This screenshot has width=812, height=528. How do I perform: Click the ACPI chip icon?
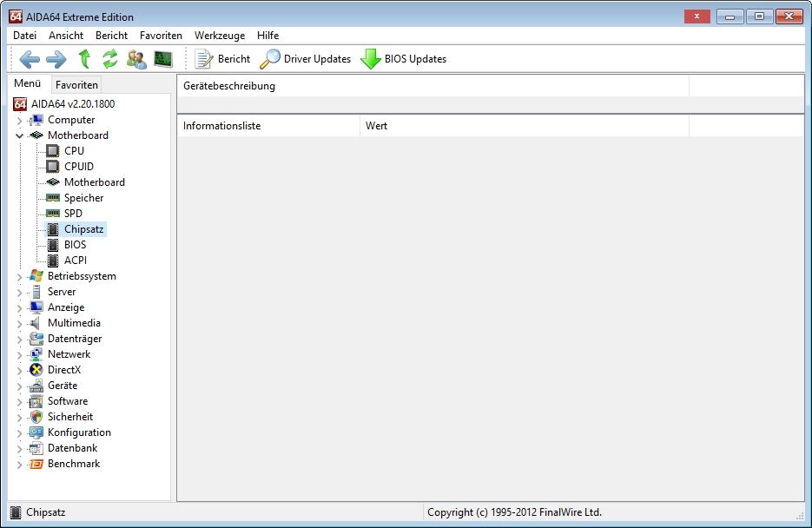coord(53,261)
